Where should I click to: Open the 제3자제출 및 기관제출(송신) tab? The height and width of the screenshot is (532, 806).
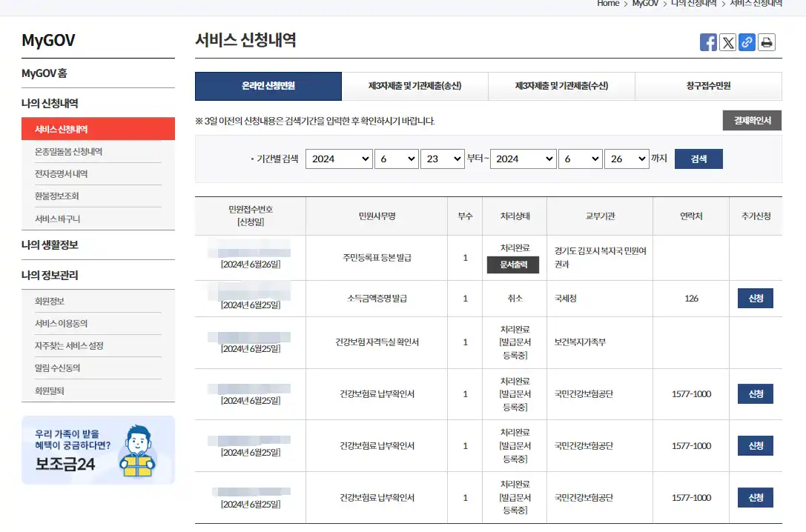[x=414, y=86]
